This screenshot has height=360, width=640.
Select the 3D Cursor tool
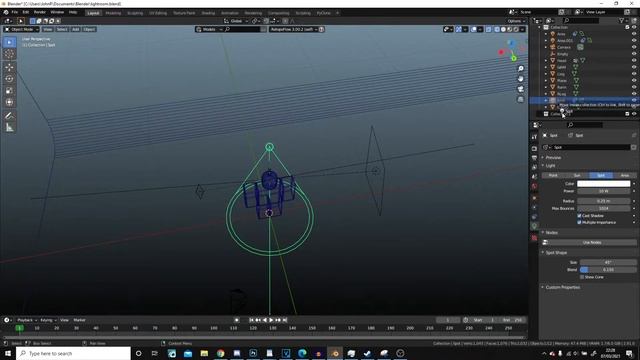click(x=9, y=54)
